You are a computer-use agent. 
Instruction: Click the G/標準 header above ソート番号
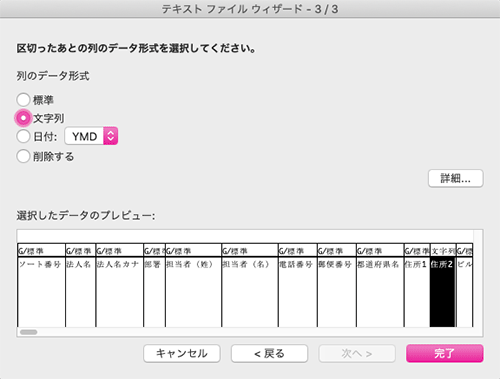(41, 251)
